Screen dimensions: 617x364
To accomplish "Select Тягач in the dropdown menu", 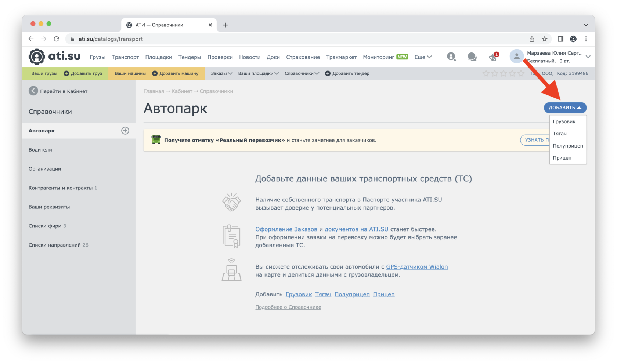I will tap(568, 134).
